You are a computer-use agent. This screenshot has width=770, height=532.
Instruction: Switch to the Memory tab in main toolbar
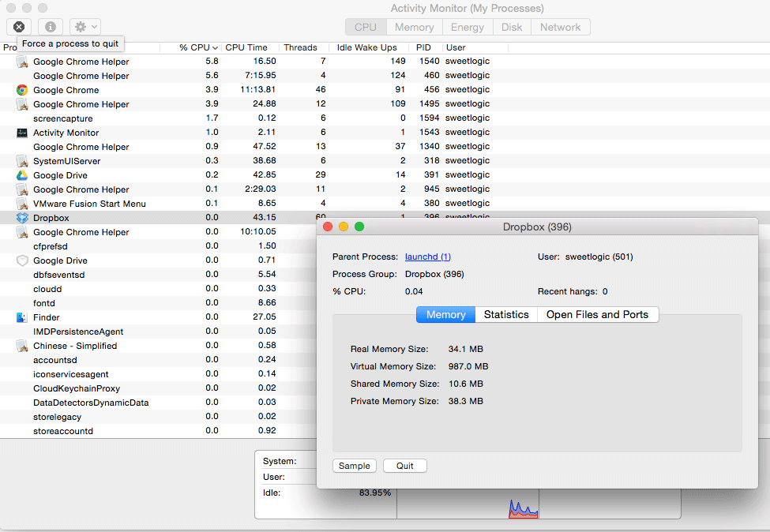click(415, 27)
